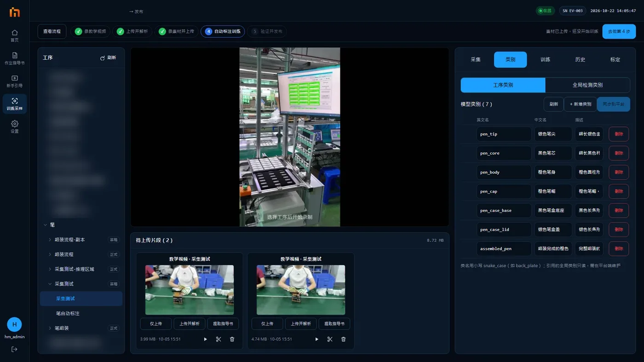Switch to the 训练 tab
Screen dimensions: 644x362
545,60
